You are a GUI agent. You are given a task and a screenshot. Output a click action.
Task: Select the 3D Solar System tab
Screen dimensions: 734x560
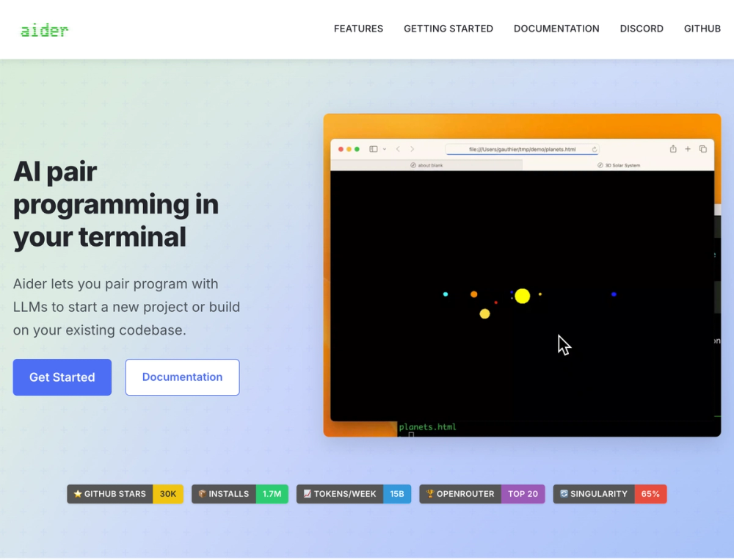click(x=618, y=165)
